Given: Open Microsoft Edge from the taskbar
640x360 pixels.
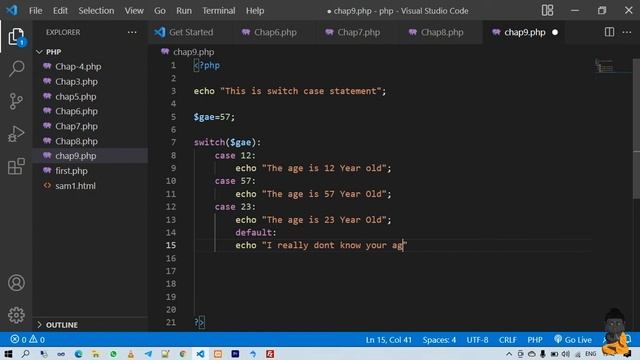Looking at the screenshot, I should pyautogui.click(x=78, y=354).
